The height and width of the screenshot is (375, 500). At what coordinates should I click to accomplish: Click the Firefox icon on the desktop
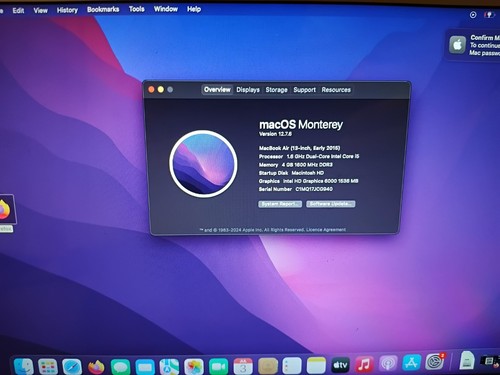5,210
